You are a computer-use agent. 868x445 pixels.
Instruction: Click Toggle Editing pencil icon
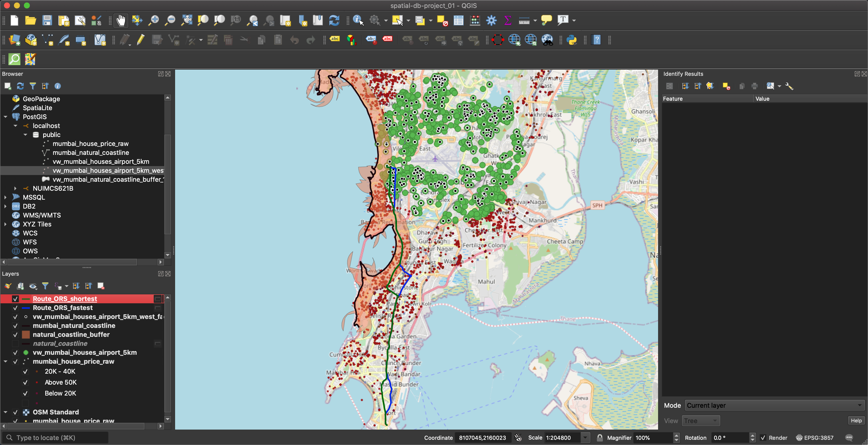coord(141,40)
